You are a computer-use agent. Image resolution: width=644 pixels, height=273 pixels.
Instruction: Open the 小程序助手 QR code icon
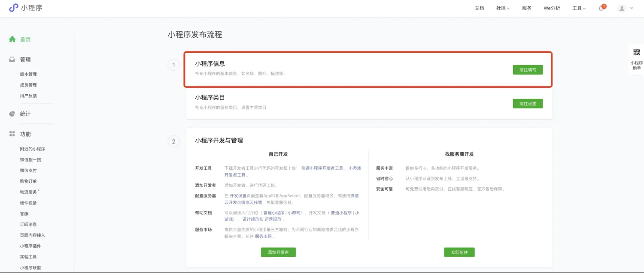pos(637,52)
